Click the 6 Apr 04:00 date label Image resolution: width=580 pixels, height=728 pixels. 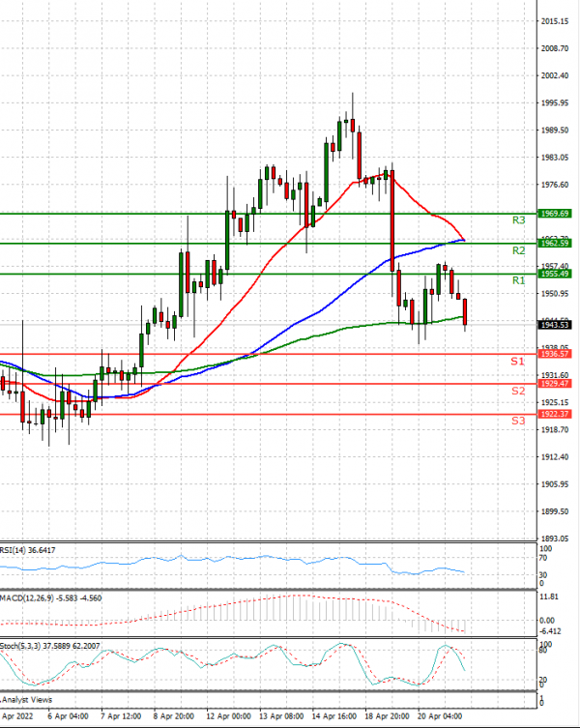(x=68, y=716)
